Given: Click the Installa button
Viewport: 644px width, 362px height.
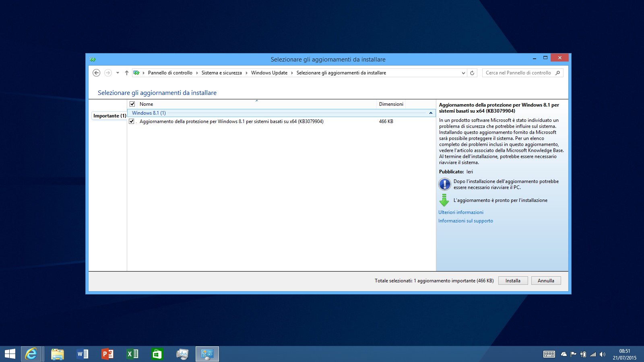Looking at the screenshot, I should 513,281.
